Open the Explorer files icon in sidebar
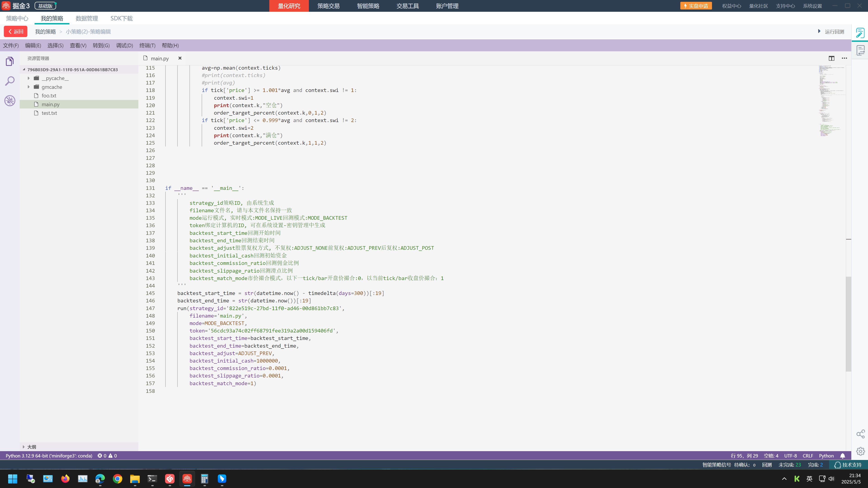This screenshot has width=868, height=488. [x=10, y=61]
